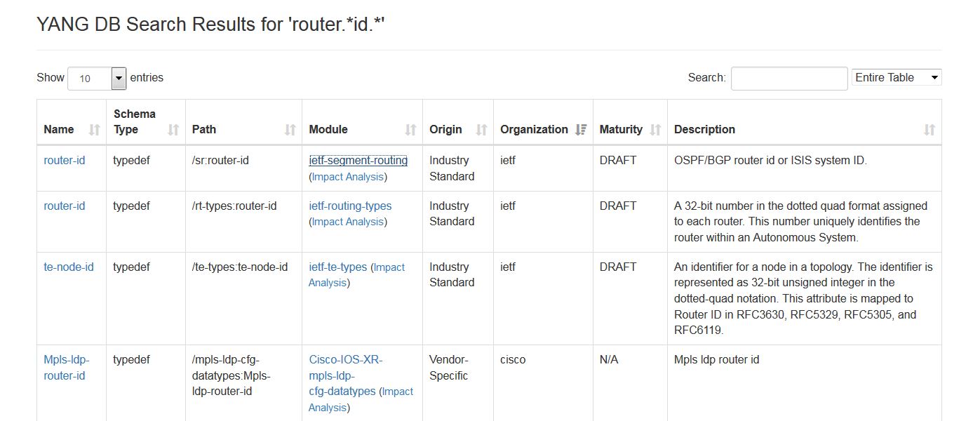Open Mpls-ldp-router-id name link

[67, 368]
